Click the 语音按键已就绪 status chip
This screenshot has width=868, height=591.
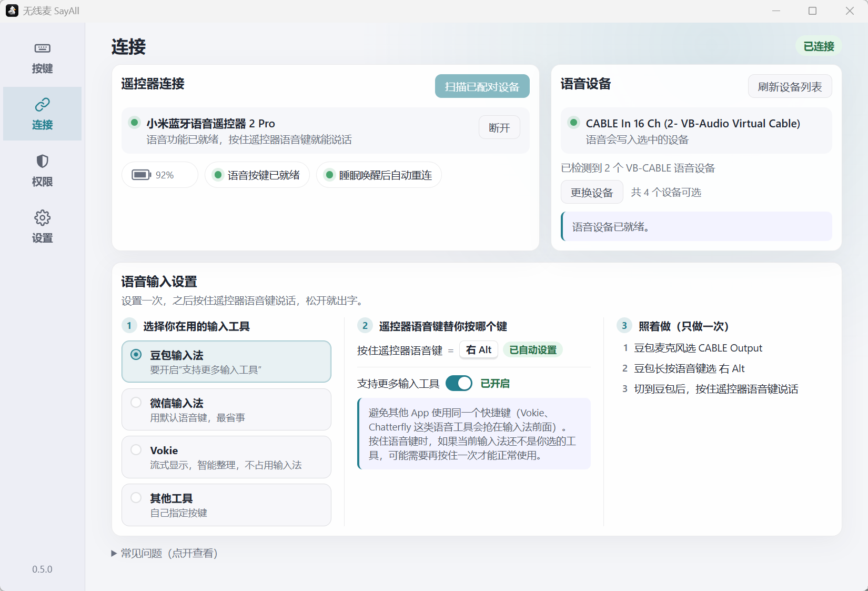click(257, 175)
